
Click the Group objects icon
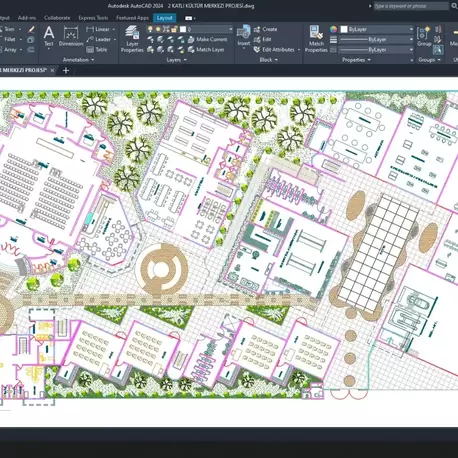pos(424,36)
